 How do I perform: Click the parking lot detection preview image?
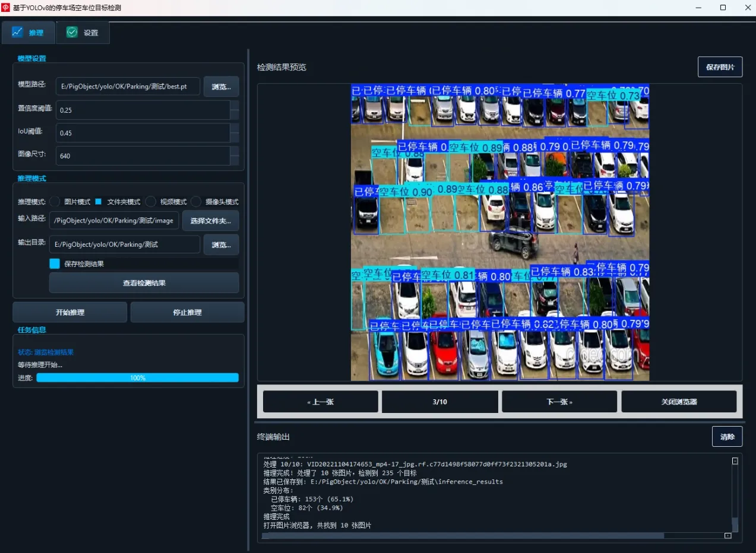point(499,232)
